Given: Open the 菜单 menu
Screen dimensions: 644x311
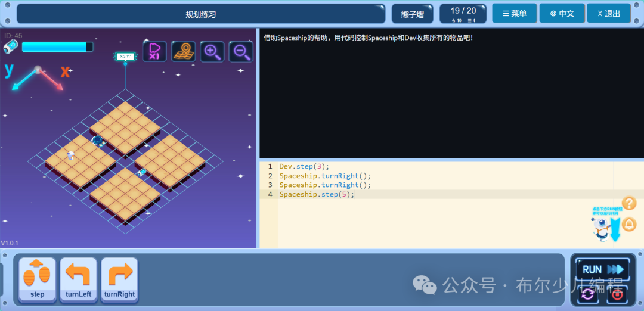Looking at the screenshot, I should coord(515,14).
